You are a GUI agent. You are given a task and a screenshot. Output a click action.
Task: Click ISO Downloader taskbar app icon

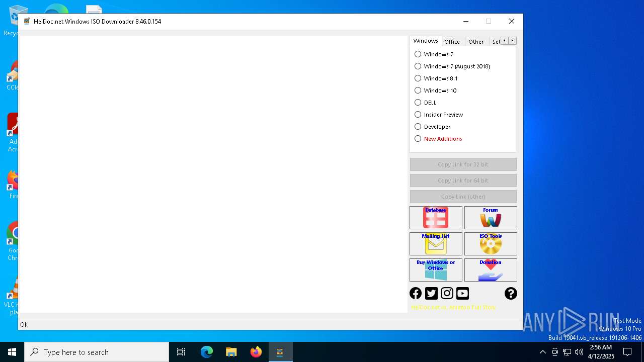pos(280,352)
